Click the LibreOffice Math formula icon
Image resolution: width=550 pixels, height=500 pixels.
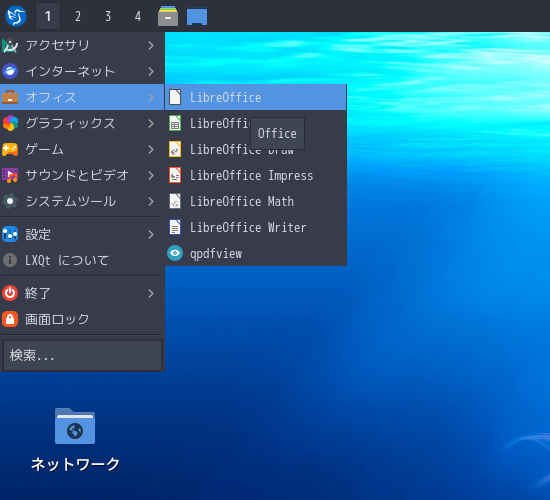pos(175,201)
